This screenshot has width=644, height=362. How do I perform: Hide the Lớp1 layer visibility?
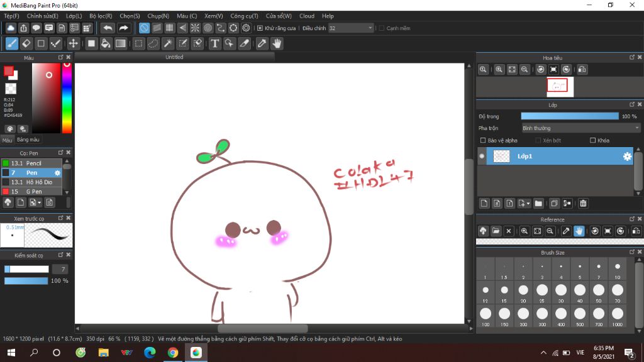coord(482,156)
